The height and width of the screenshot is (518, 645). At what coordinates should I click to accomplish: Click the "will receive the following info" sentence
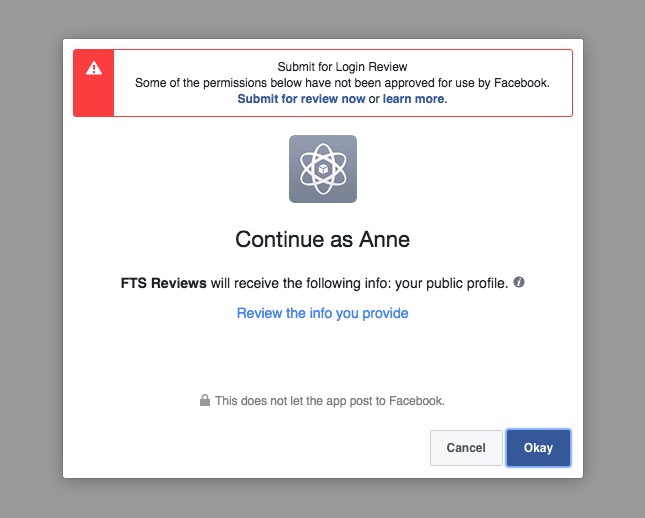314,283
